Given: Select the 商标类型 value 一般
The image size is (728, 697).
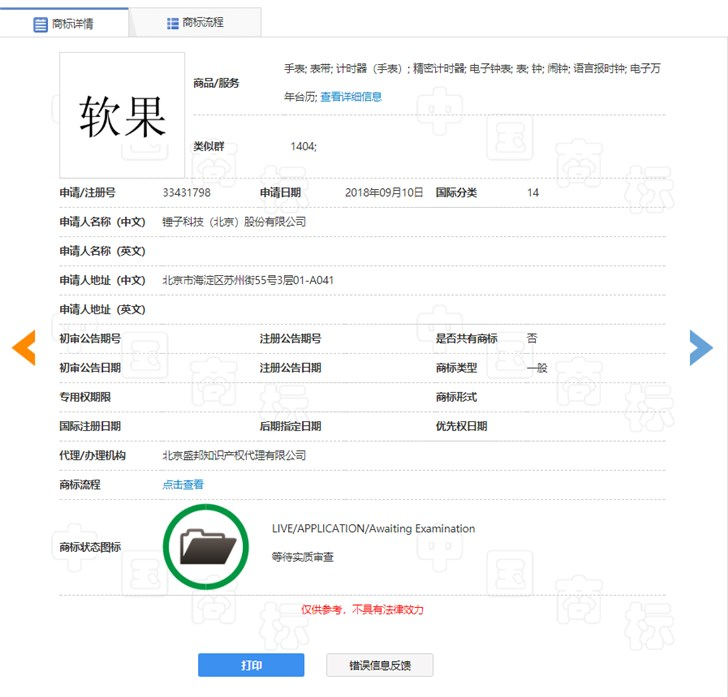Looking at the screenshot, I should point(537,368).
